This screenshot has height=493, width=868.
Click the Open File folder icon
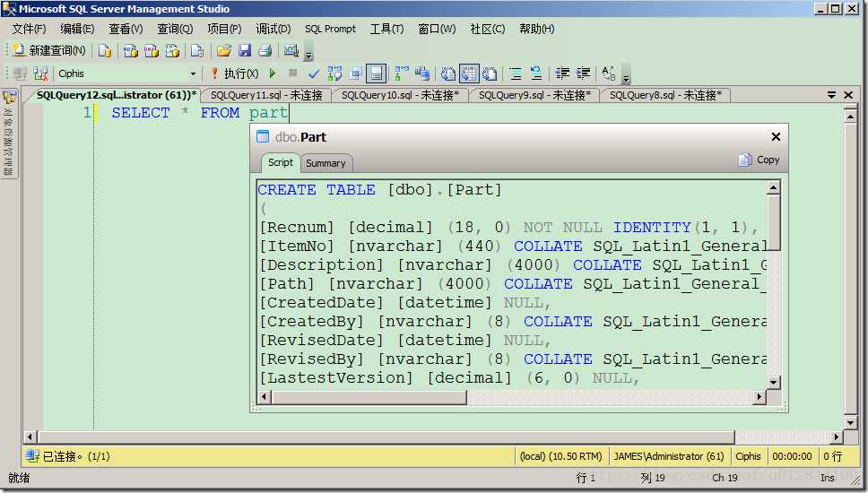[224, 51]
